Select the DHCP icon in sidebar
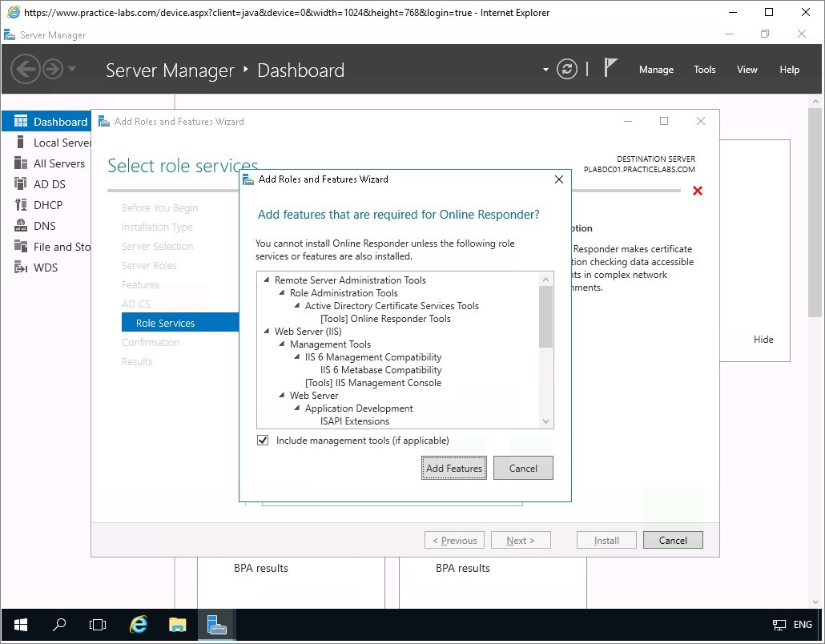The height and width of the screenshot is (644, 825). coord(21,205)
